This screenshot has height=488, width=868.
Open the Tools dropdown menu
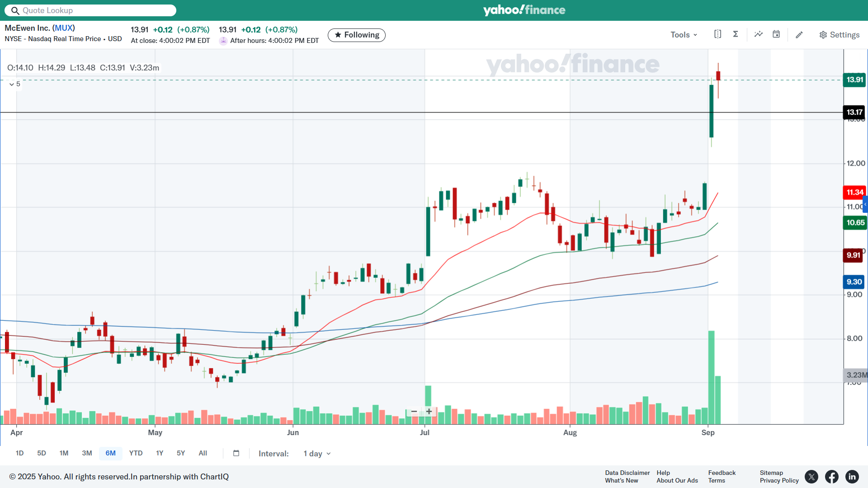(684, 35)
